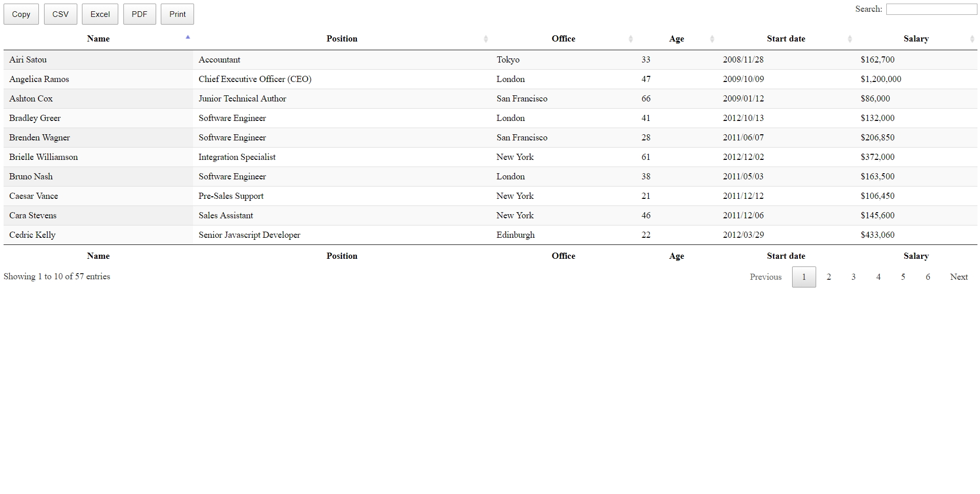Advance with the Next pagination link
Viewport: 980px width, 494px height.
coord(959,277)
